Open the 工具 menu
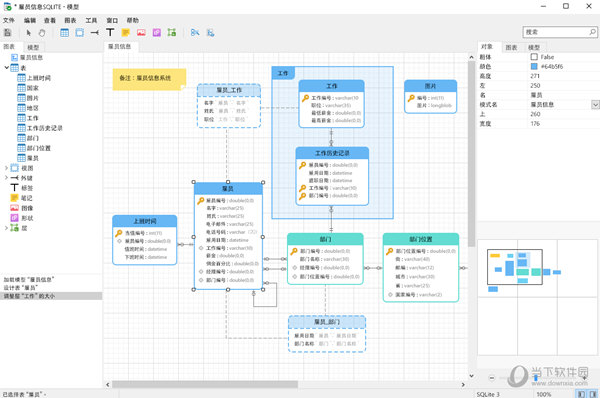The image size is (600, 398). [x=91, y=20]
